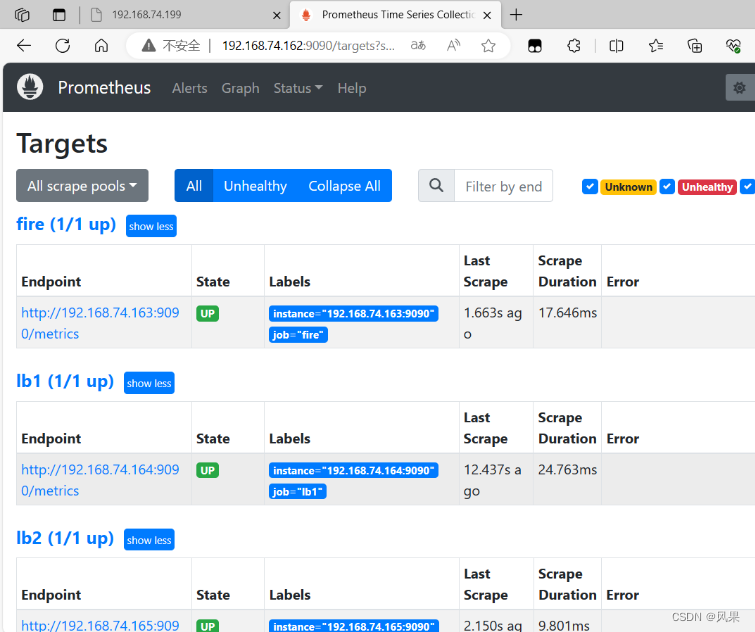This screenshot has width=755, height=632.
Task: Uncheck the Unhealthy state filter checkbox
Action: point(667,186)
